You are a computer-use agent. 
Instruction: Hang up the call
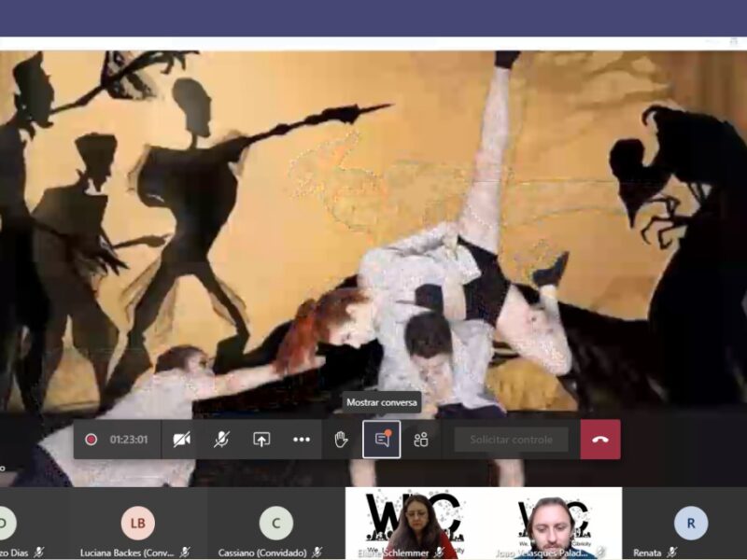coord(600,440)
